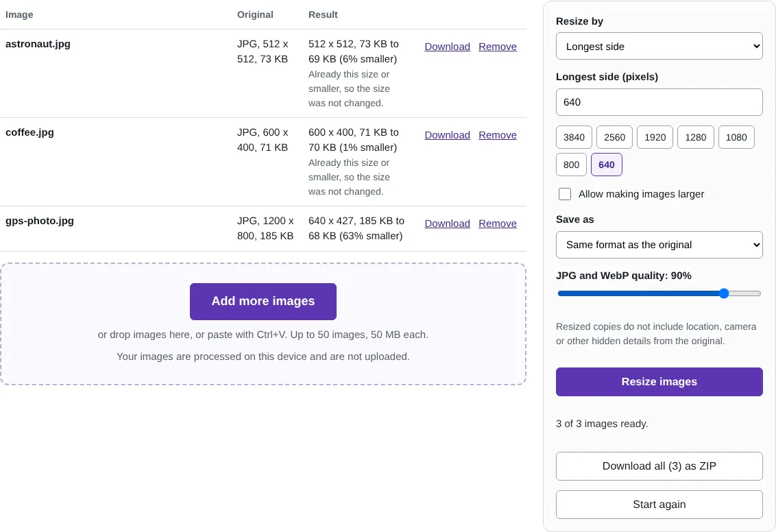Choose the 3840 preset size
Screen dimensions: 776x532
pos(574,137)
